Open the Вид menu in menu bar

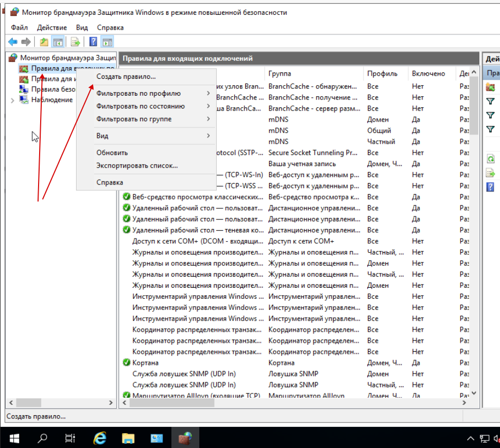click(82, 28)
